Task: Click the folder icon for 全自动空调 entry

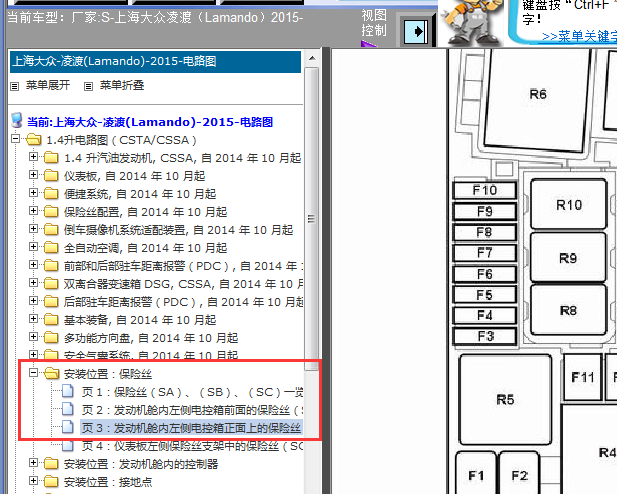Action: tap(51, 248)
